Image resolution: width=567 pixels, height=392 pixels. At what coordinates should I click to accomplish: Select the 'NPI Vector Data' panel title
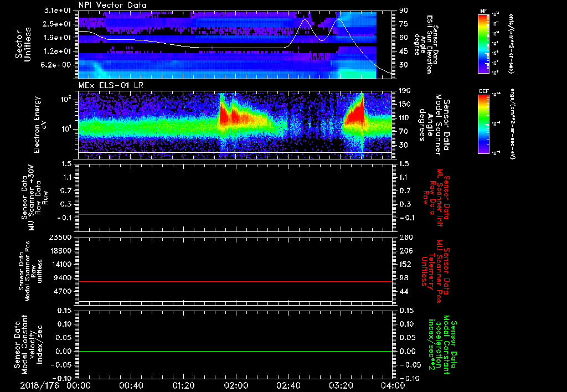tap(112, 5)
